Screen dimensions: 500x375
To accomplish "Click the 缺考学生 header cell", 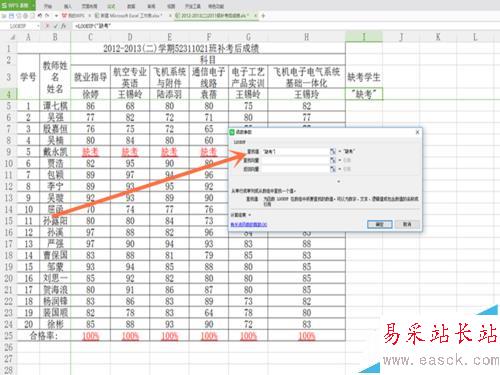I will [364, 77].
